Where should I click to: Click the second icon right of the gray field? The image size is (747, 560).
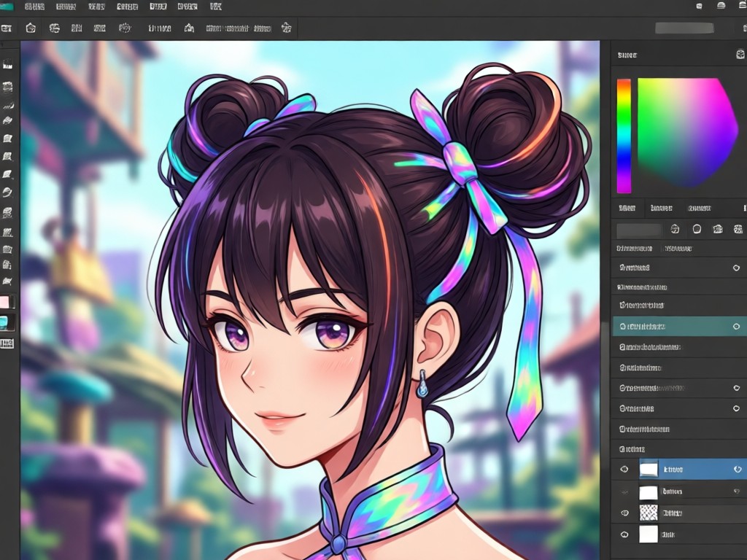click(x=697, y=230)
